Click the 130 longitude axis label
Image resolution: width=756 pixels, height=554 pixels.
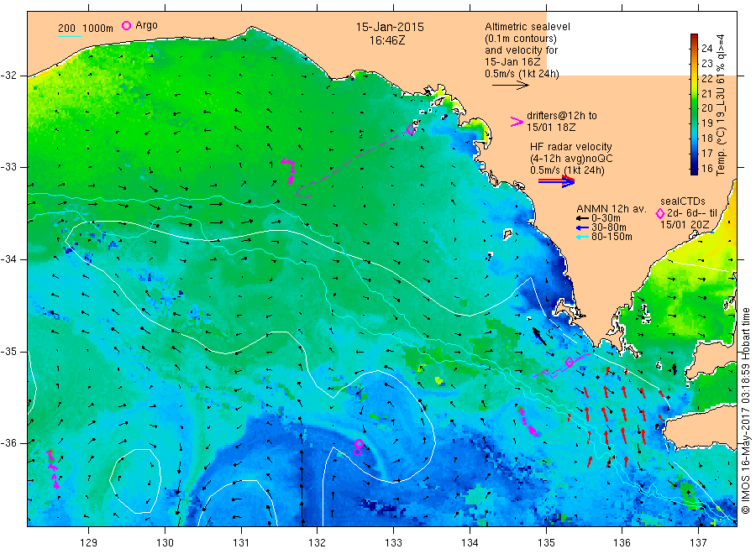coord(165,542)
